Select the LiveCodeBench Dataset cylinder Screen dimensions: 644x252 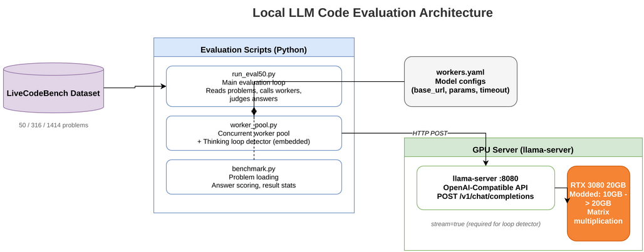tap(53, 88)
